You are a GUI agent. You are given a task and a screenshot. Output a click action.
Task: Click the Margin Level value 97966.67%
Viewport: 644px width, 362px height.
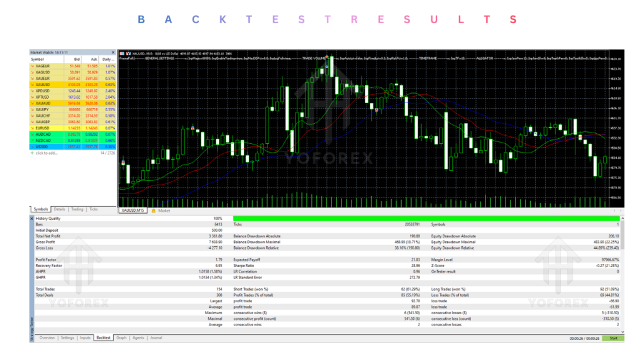click(x=609, y=260)
